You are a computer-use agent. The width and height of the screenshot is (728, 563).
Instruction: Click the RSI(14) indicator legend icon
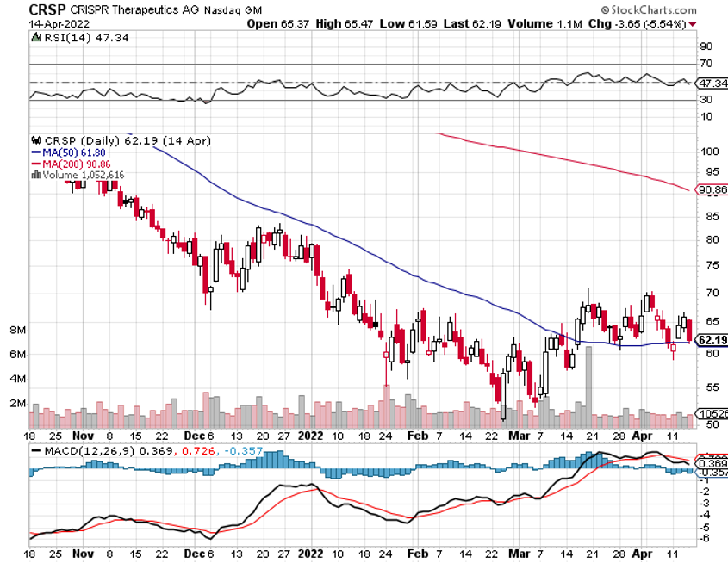tap(35, 38)
